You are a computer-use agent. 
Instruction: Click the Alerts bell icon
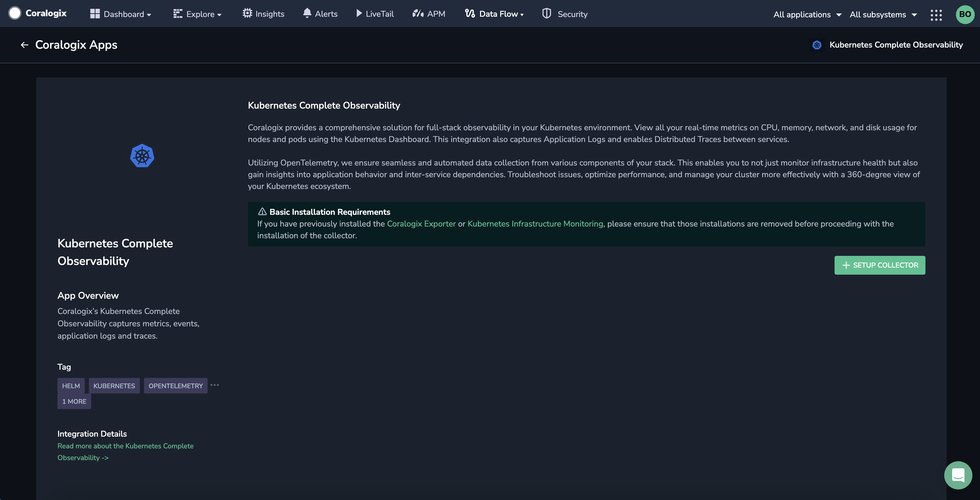[307, 13]
